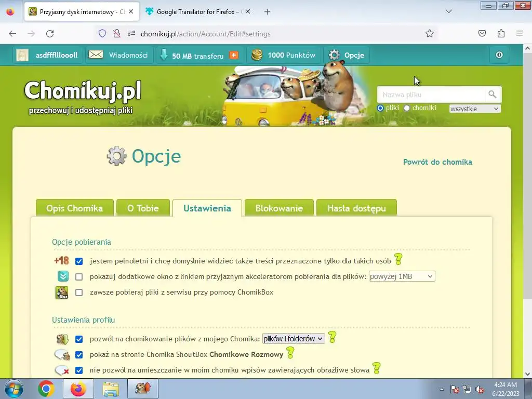Show hidden system tray icons arrow
The width and height of the screenshot is (532, 399).
click(442, 389)
